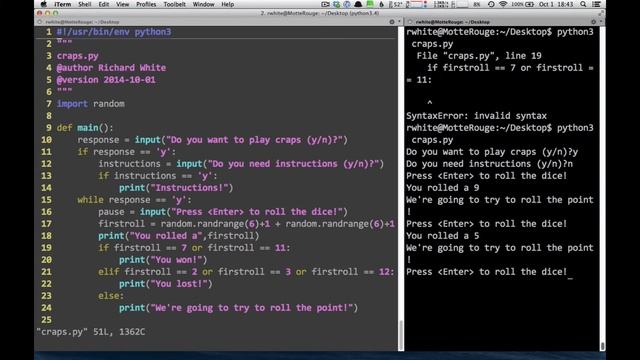Click 'print("You rolled a",firstroll)' line 18

(178, 236)
